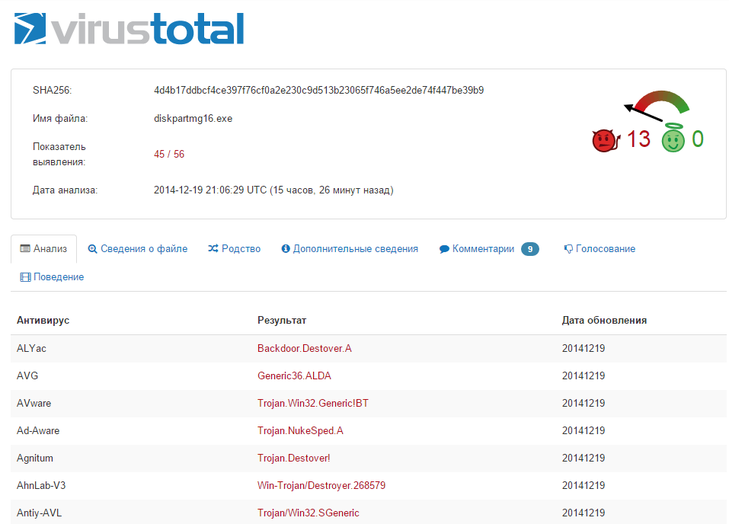The image size is (729, 524).
Task: Click the red devil malicious votes icon
Action: coord(606,140)
